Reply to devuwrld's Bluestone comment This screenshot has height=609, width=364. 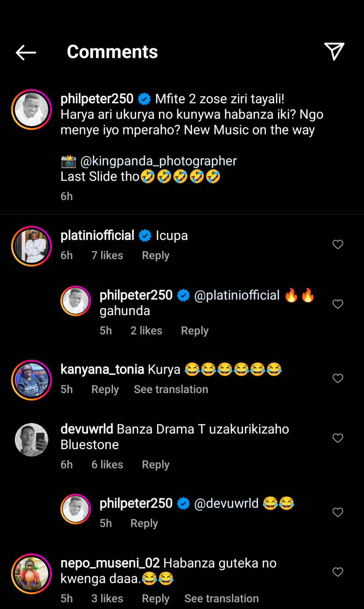click(x=155, y=465)
